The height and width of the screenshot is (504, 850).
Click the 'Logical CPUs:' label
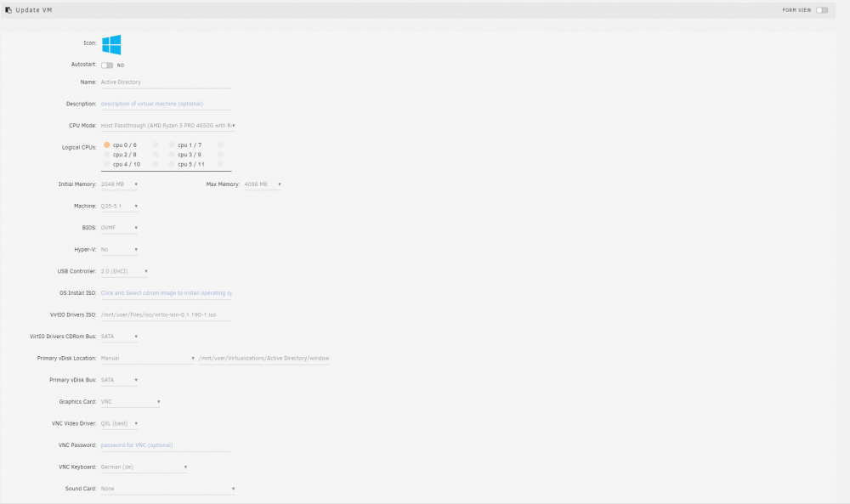[79, 147]
